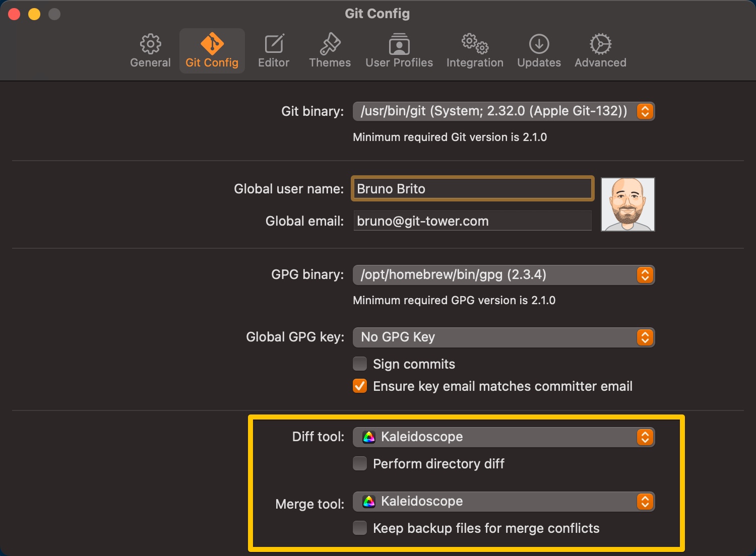
Task: Select the Global email input field
Action: tap(471, 221)
